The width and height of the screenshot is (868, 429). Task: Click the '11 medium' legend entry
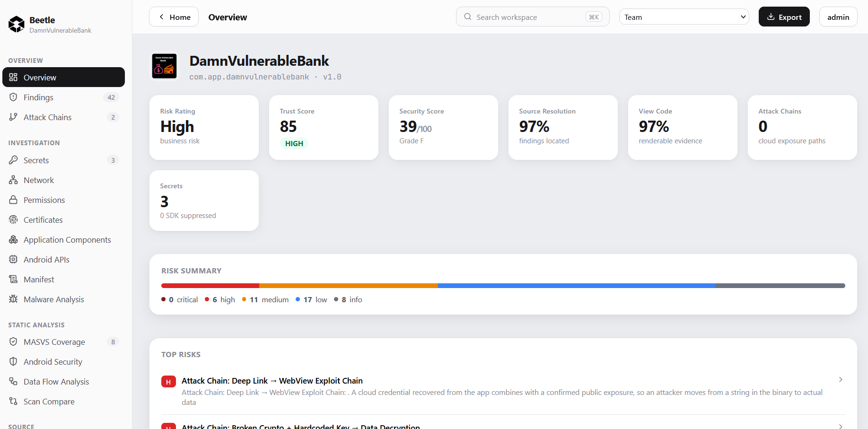coord(265,299)
